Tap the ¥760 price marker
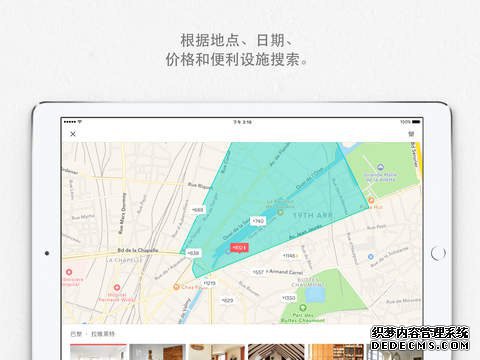The width and height of the screenshot is (480, 360). [258, 221]
